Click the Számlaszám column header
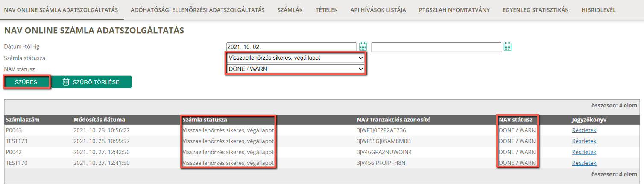This screenshot has height=190, width=644. (x=23, y=120)
